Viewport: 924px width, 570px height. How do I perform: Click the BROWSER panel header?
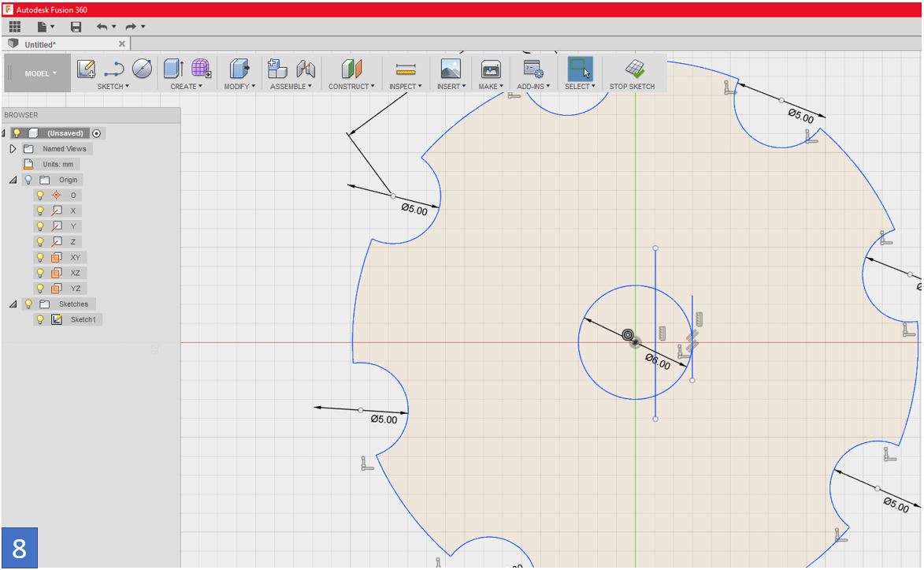coord(91,115)
